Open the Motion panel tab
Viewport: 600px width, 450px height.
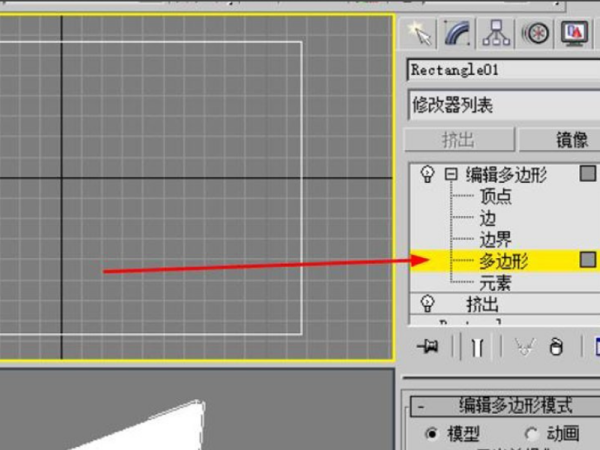(x=536, y=34)
